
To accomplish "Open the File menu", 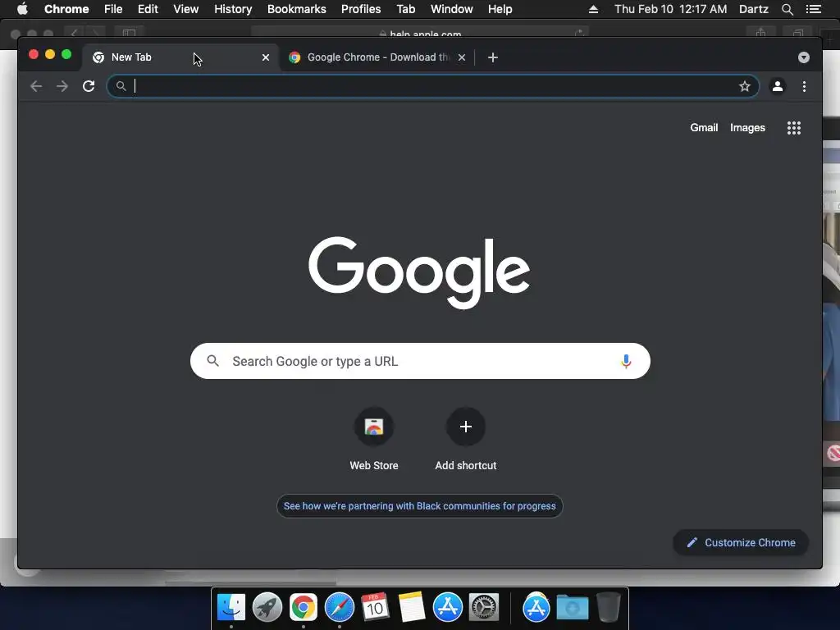I will (x=113, y=9).
